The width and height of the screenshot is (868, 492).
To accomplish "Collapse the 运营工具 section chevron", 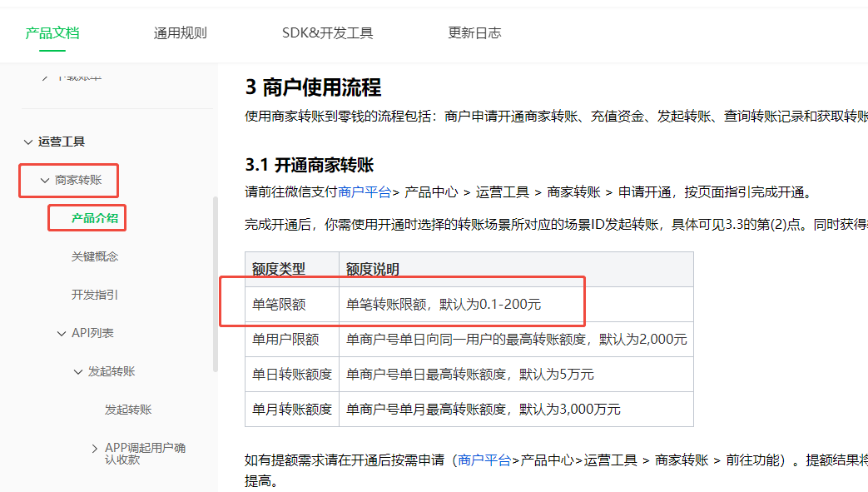I will point(28,142).
